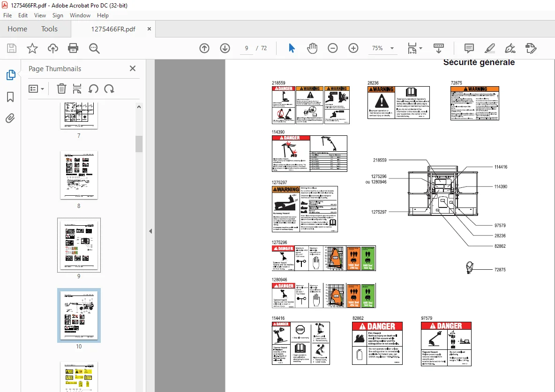Open the View menu
The width and height of the screenshot is (555, 392).
click(40, 15)
